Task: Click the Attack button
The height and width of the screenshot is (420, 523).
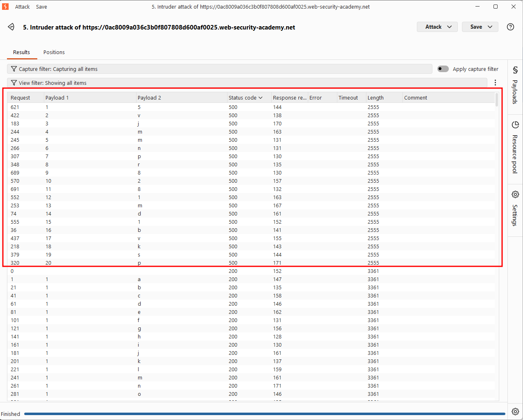Action: (x=437, y=27)
